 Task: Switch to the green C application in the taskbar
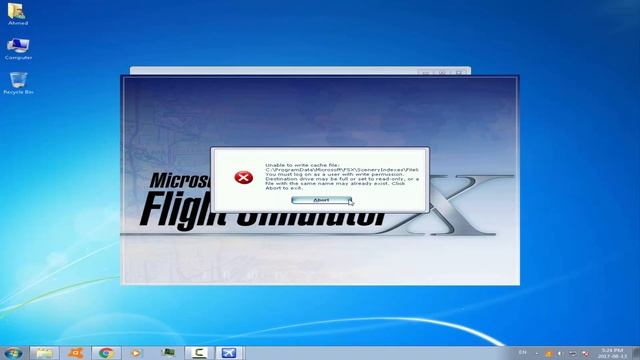point(199,353)
